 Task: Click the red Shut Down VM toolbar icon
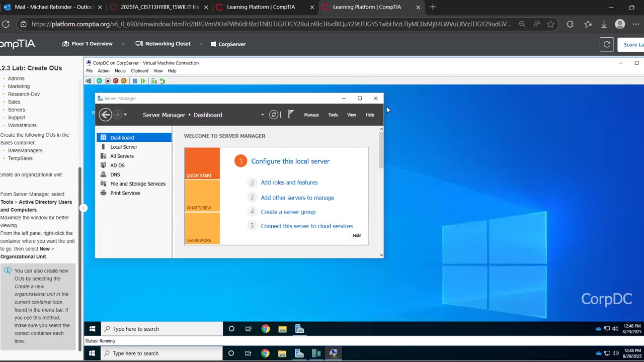tap(115, 81)
